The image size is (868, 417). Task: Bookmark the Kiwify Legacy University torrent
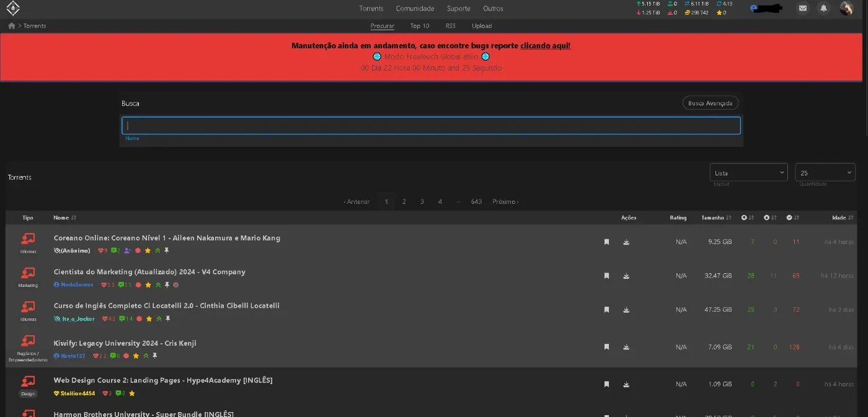pyautogui.click(x=606, y=347)
